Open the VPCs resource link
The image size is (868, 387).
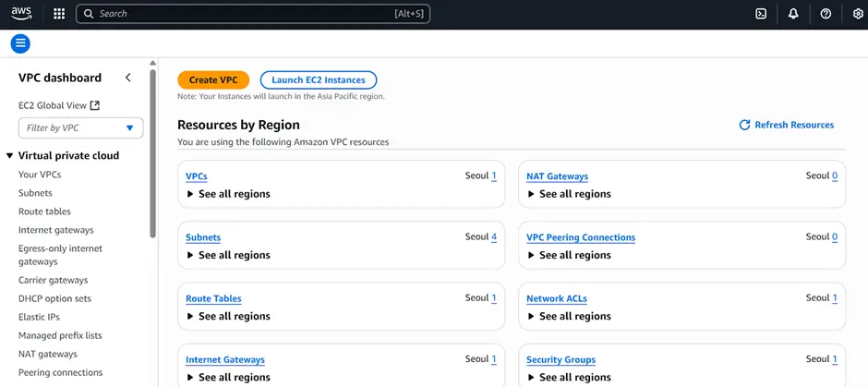(197, 176)
